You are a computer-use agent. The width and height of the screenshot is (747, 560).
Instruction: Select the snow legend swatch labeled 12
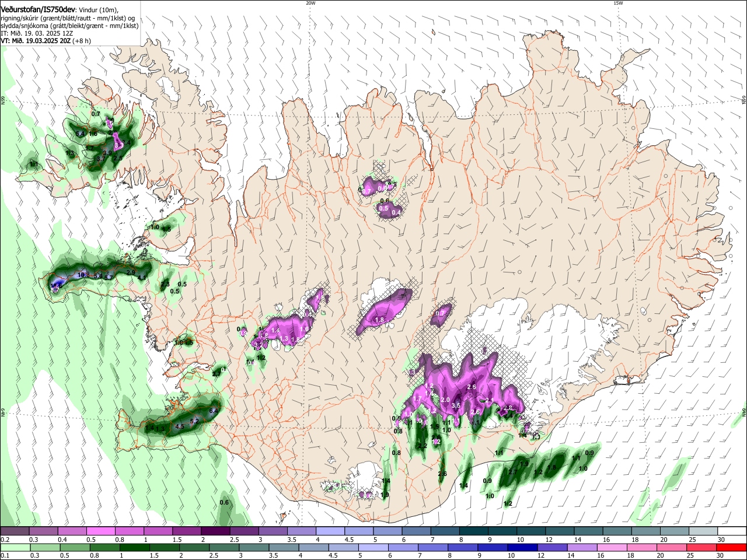tap(559, 531)
